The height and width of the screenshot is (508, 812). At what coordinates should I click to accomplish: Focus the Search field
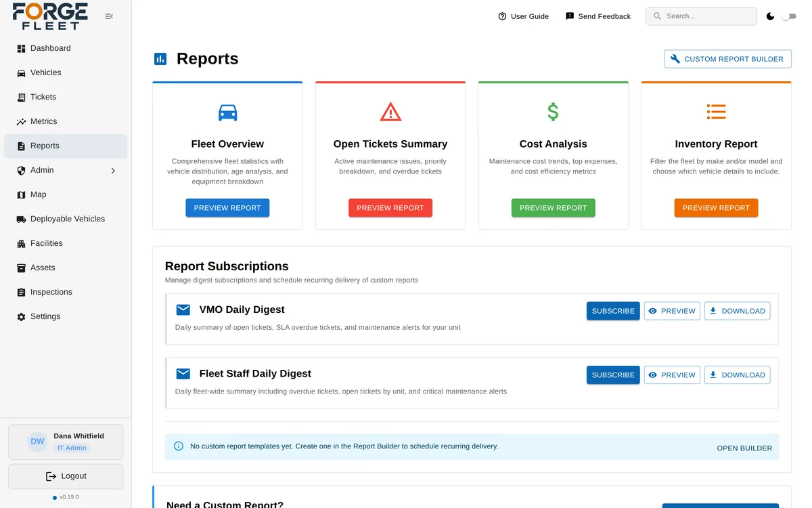click(701, 16)
